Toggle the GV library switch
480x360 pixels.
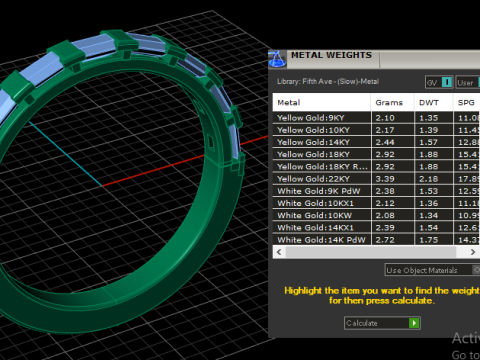(x=439, y=82)
